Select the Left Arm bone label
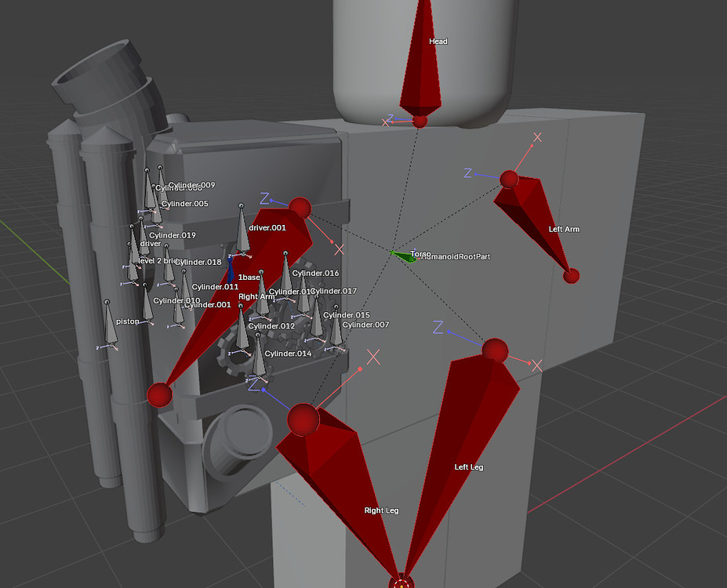Viewport: 727px width, 588px height. click(x=564, y=229)
